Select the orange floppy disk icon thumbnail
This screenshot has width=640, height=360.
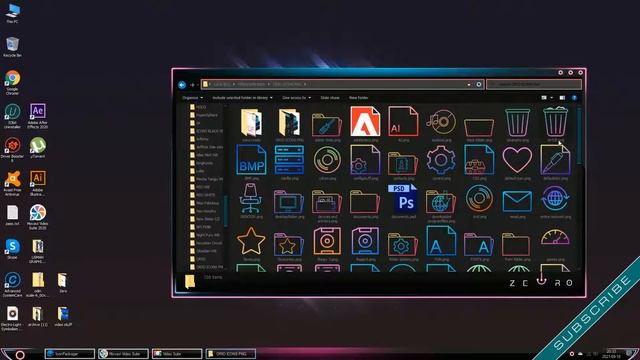(327, 241)
